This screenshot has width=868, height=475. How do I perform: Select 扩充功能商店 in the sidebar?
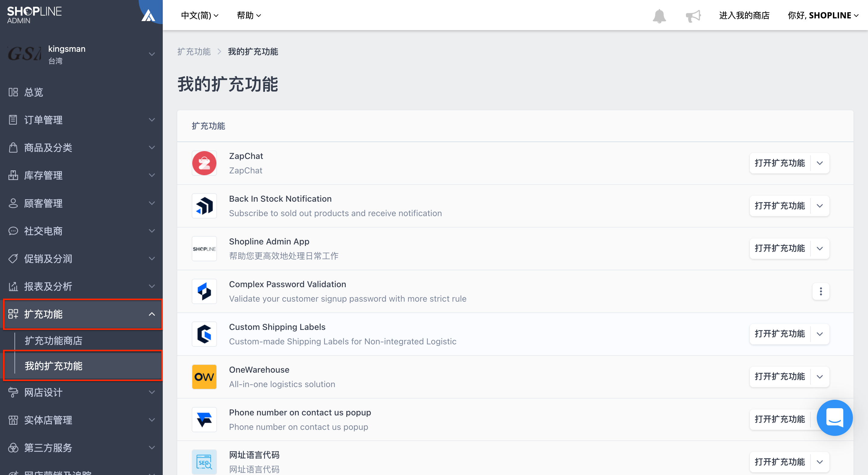tap(54, 340)
